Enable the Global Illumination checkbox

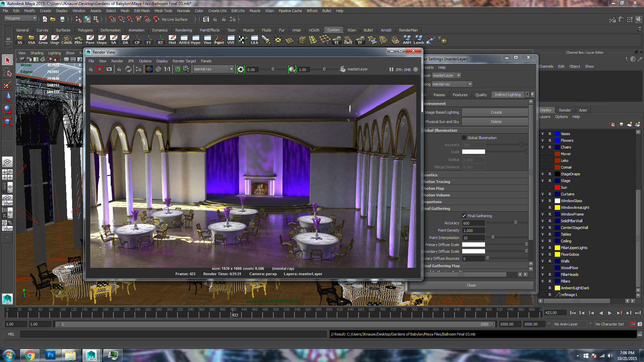(x=464, y=138)
